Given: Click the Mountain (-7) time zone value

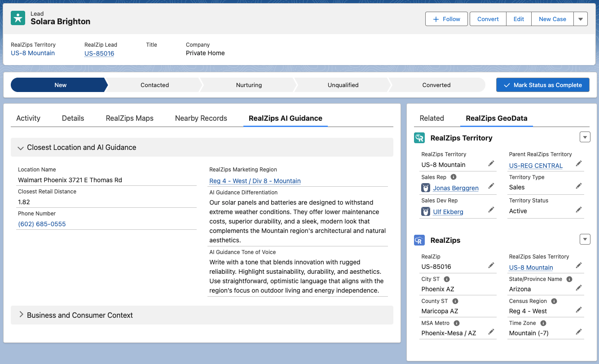Looking at the screenshot, I should (529, 333).
